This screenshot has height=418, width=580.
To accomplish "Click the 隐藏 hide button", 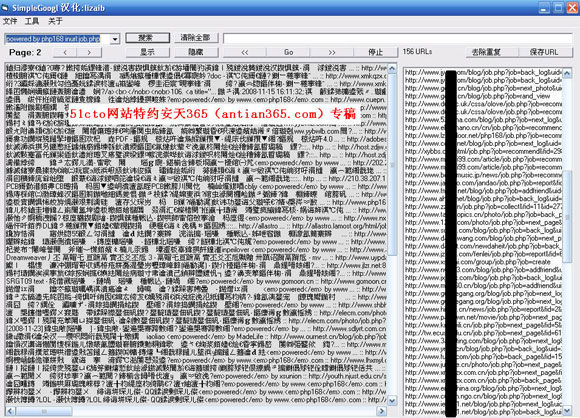I will click(x=196, y=52).
